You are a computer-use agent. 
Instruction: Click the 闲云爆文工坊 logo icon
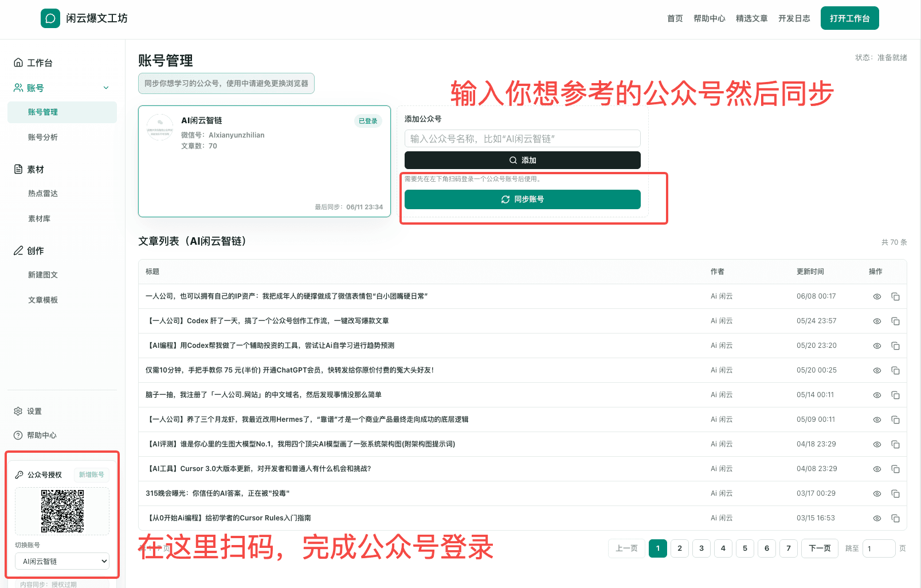tap(50, 18)
